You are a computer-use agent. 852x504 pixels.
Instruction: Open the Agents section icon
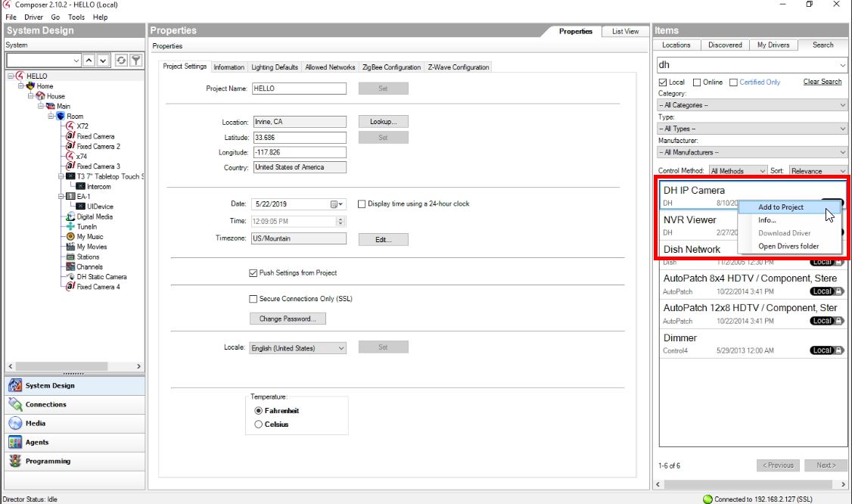point(15,443)
